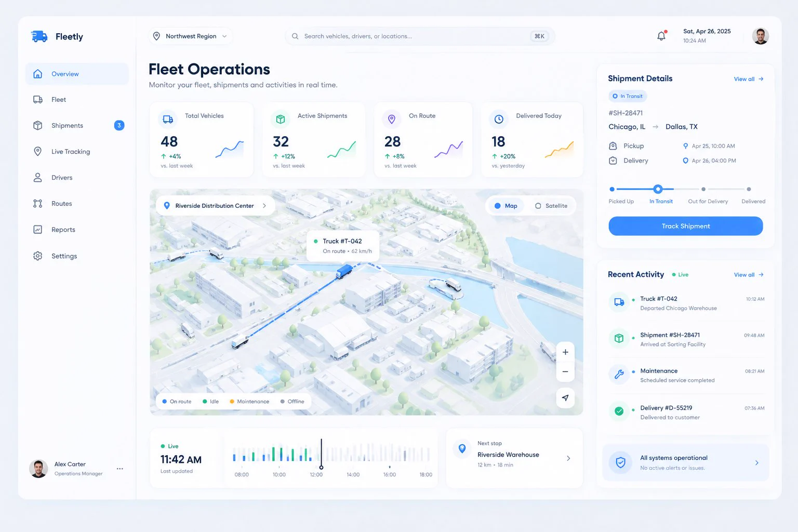Click the In Transit progress handle
The width and height of the screenshot is (798, 532).
658,189
